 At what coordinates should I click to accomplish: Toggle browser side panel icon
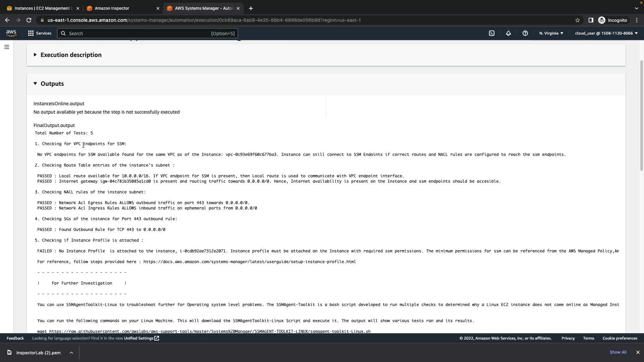pyautogui.click(x=591, y=20)
